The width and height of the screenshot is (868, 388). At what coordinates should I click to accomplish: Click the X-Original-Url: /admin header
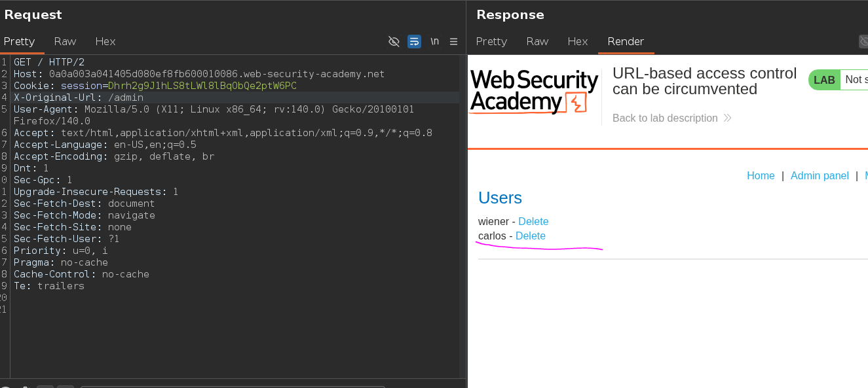click(79, 97)
